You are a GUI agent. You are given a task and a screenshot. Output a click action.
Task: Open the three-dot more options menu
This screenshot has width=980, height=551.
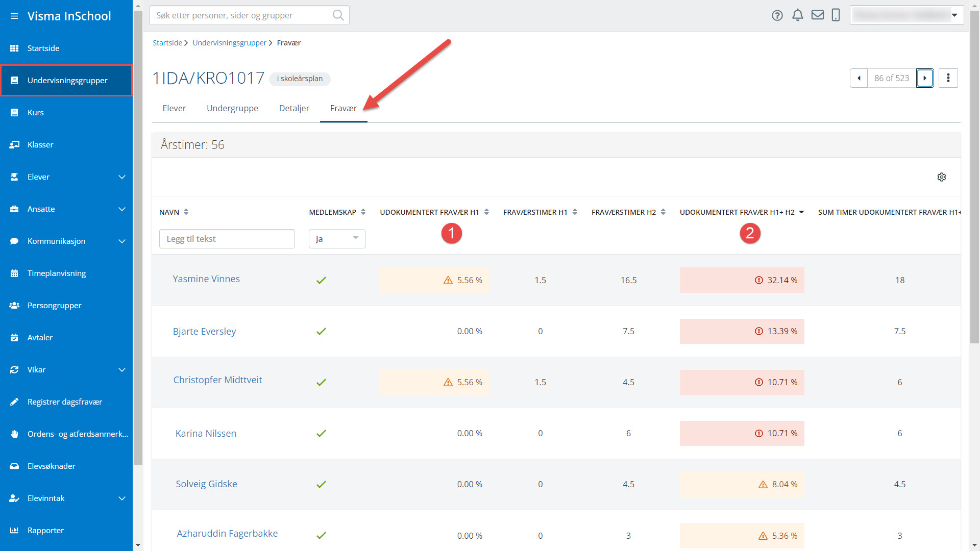948,78
